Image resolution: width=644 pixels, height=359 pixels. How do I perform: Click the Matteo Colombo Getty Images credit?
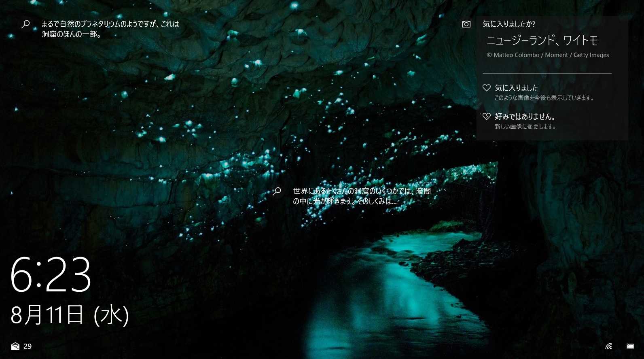(548, 55)
